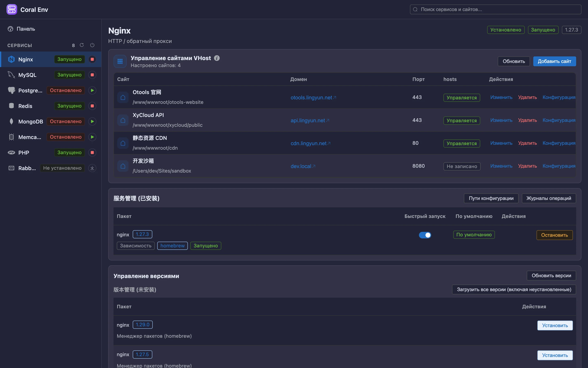The image size is (588, 368).
Task: Start Memcached via play icon
Action: click(92, 137)
